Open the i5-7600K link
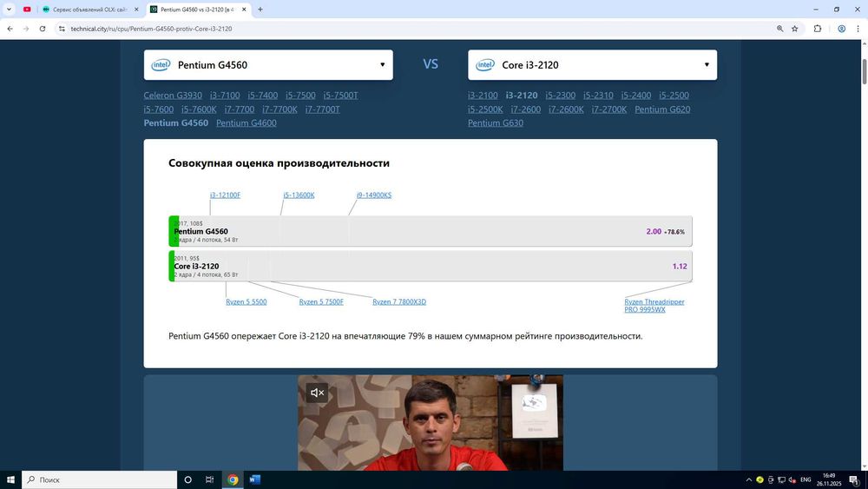868x489 pixels. coord(199,109)
